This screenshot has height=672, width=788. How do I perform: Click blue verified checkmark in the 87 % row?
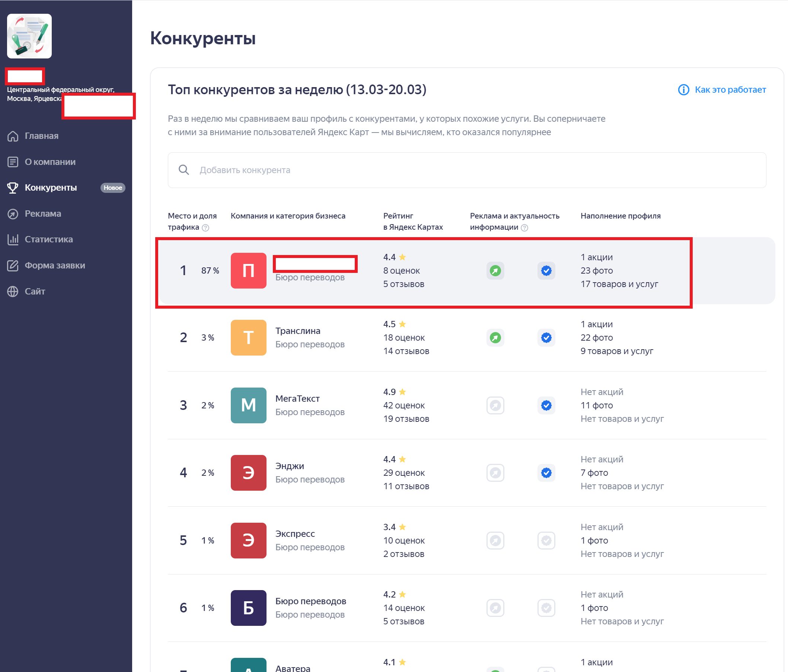click(546, 271)
